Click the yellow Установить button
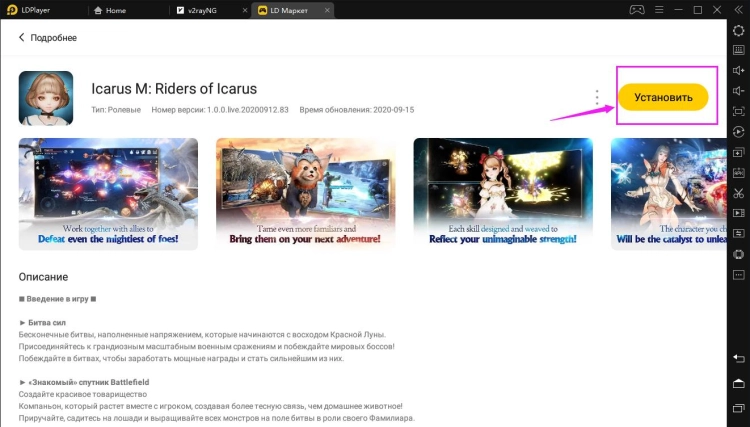This screenshot has height=427, width=750. pyautogui.click(x=663, y=98)
